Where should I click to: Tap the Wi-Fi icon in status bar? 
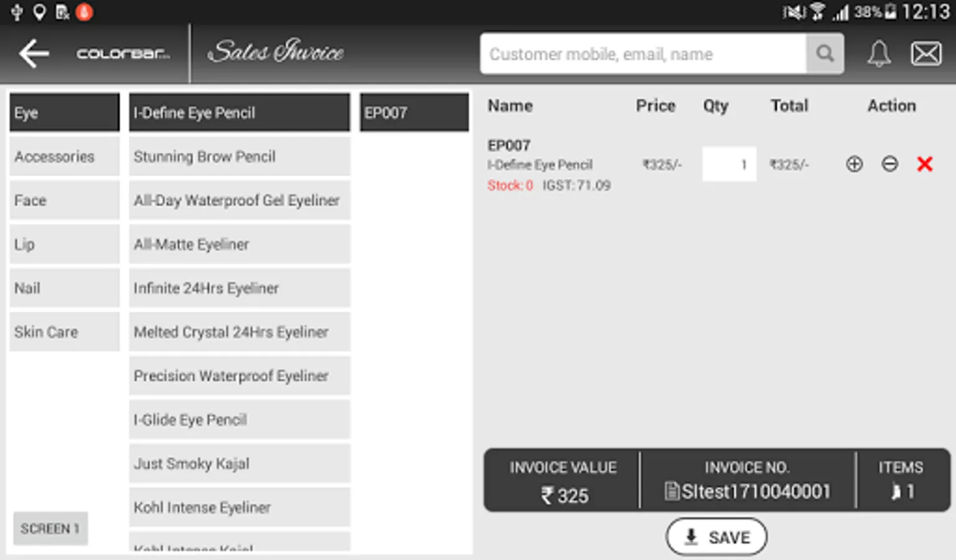point(818,12)
